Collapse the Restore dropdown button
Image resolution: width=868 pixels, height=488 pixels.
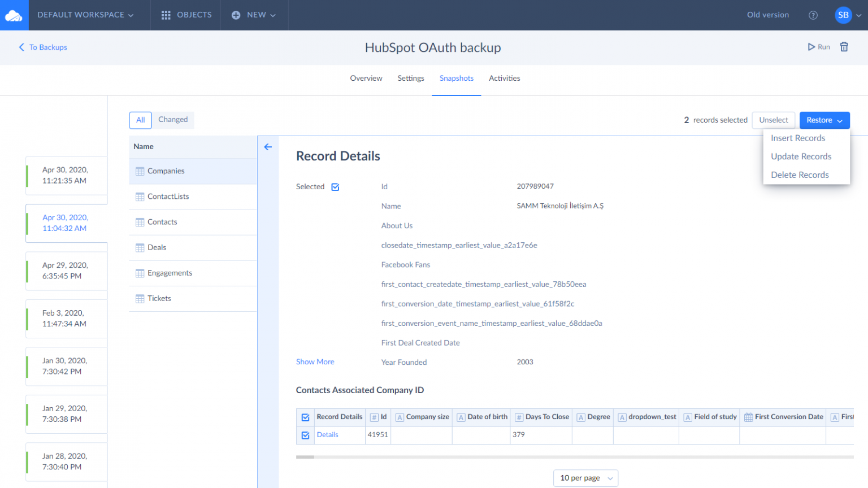pos(824,120)
